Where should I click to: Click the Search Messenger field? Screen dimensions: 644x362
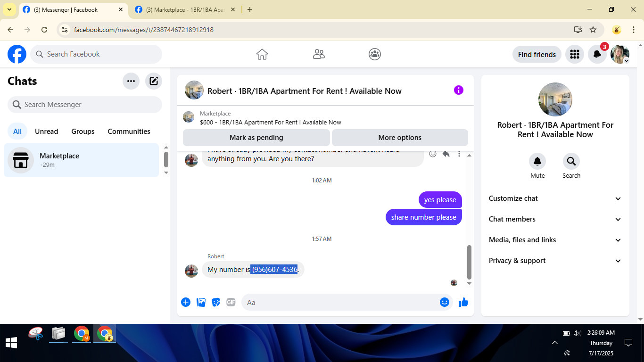tap(85, 105)
